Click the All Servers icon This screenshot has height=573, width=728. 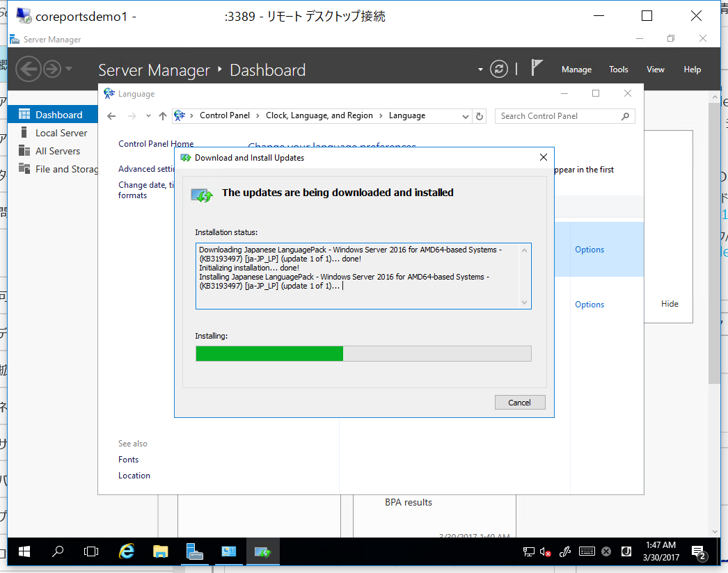point(24,151)
